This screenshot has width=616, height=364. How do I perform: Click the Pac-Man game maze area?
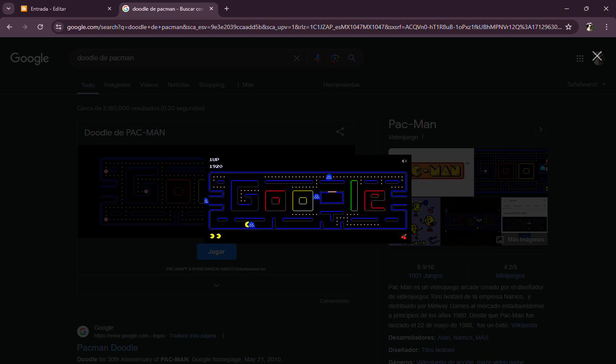[308, 201]
